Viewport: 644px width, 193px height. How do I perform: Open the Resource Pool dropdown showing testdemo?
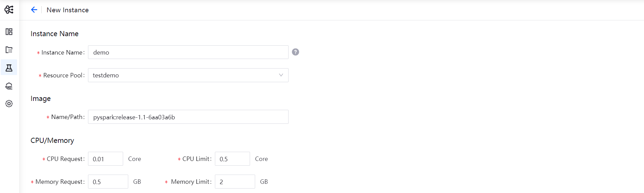(184, 75)
